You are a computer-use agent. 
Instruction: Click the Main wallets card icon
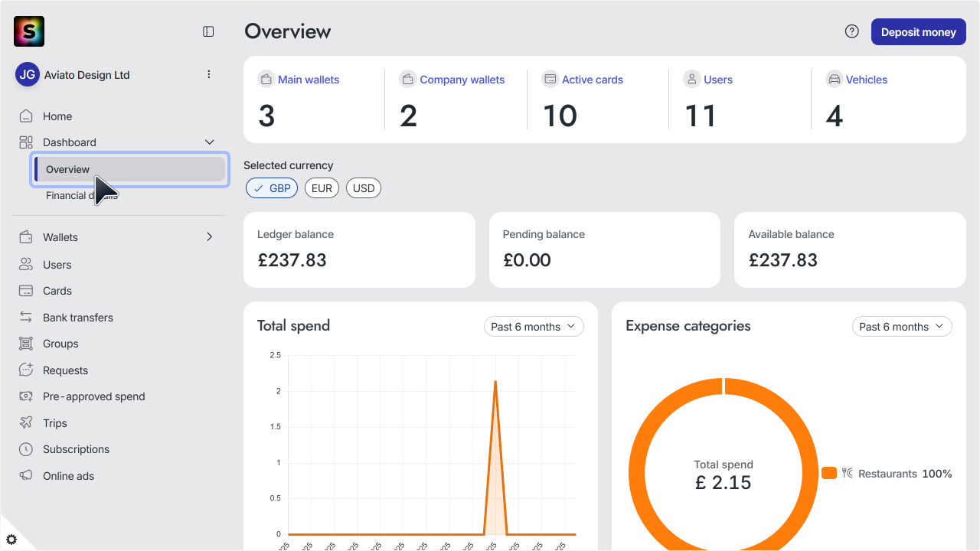(266, 79)
